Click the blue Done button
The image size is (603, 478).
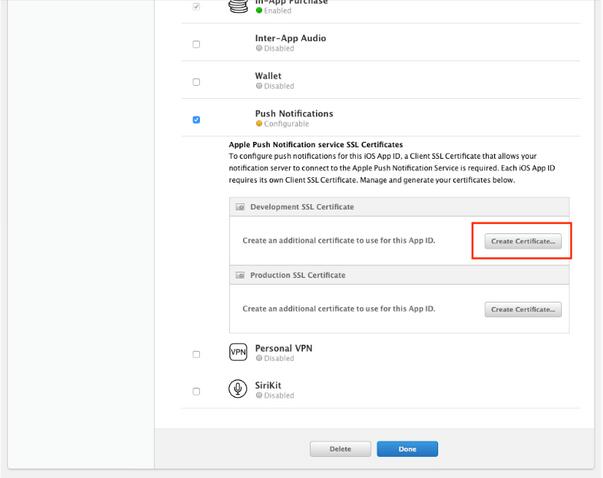(407, 449)
